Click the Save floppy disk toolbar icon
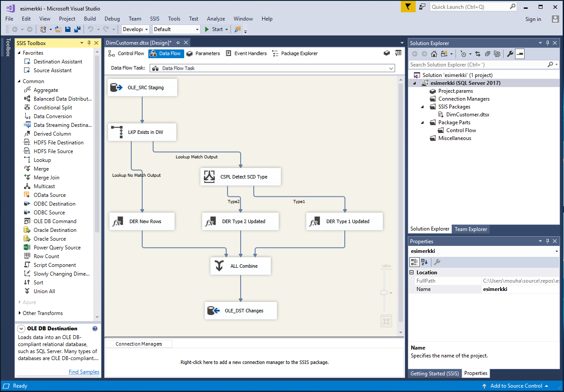This screenshot has width=564, height=392. [68, 29]
